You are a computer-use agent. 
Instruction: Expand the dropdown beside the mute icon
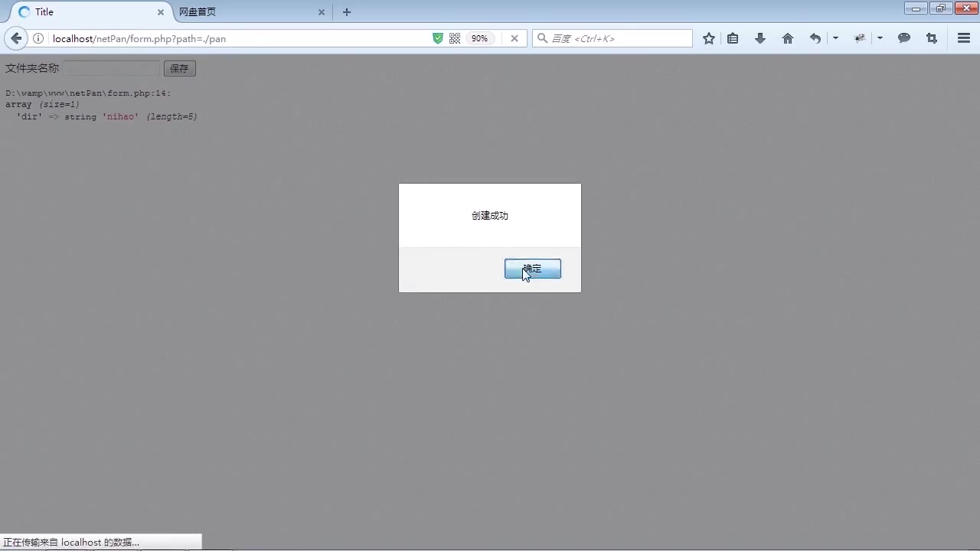pyautogui.click(x=880, y=38)
